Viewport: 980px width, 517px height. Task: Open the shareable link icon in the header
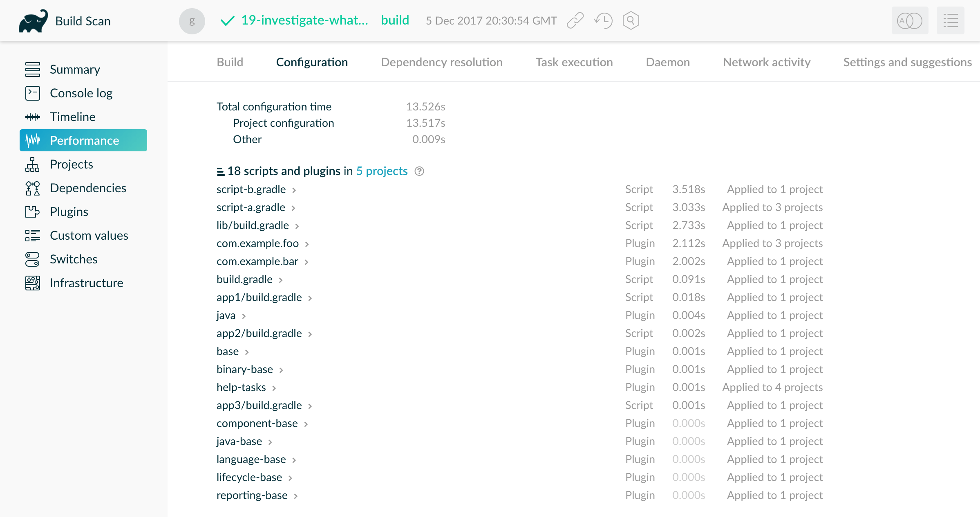tap(576, 20)
